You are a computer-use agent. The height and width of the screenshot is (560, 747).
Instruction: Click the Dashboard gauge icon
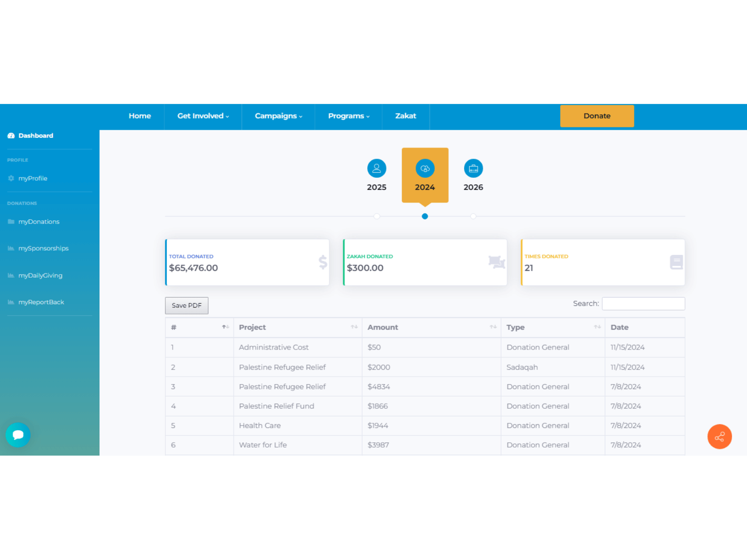tap(11, 136)
